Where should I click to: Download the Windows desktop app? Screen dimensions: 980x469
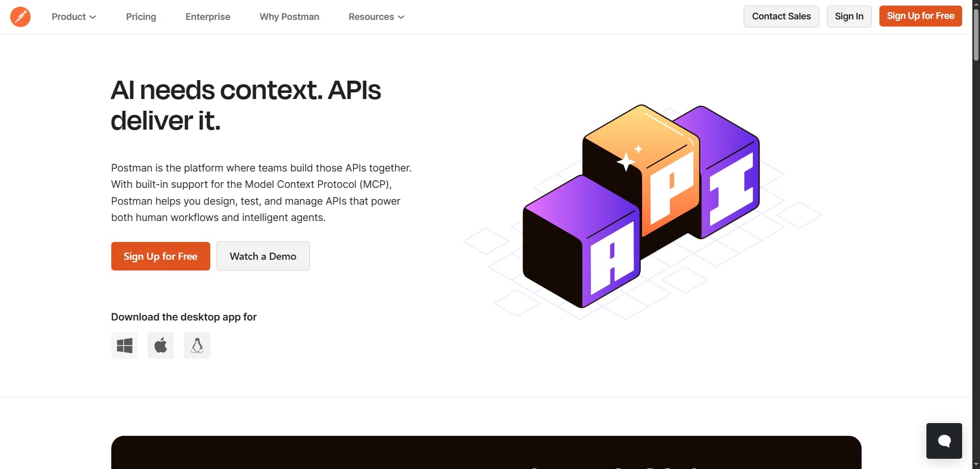coord(125,345)
